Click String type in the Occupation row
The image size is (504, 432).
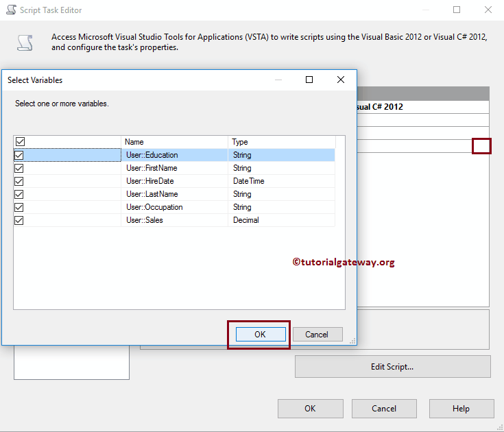[x=282, y=207]
